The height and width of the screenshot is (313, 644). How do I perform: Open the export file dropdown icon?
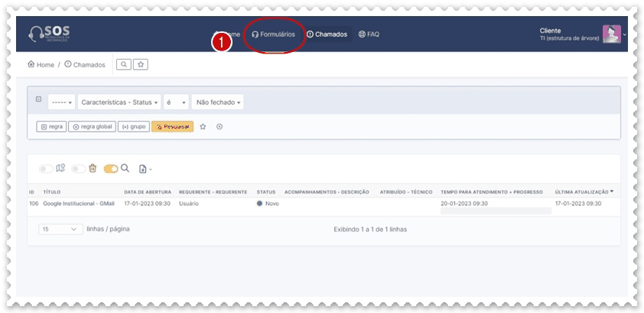point(145,168)
